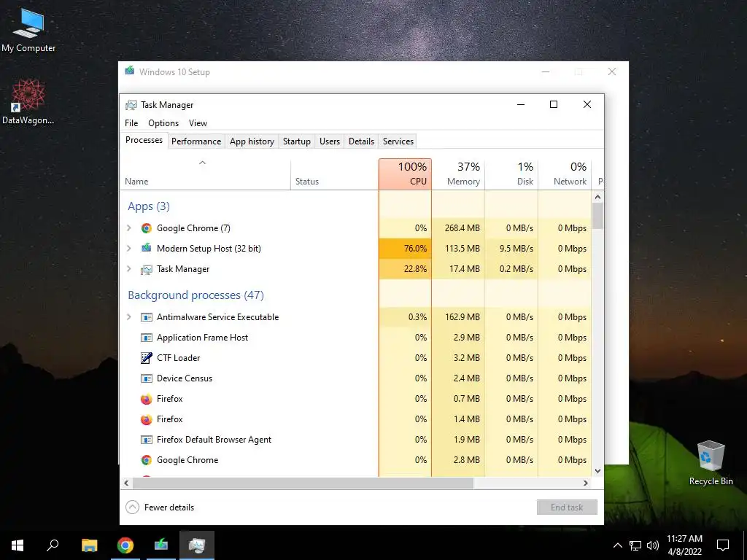The width and height of the screenshot is (747, 560).
Task: Click the Task Manager row icon in Apps
Action: 146,269
